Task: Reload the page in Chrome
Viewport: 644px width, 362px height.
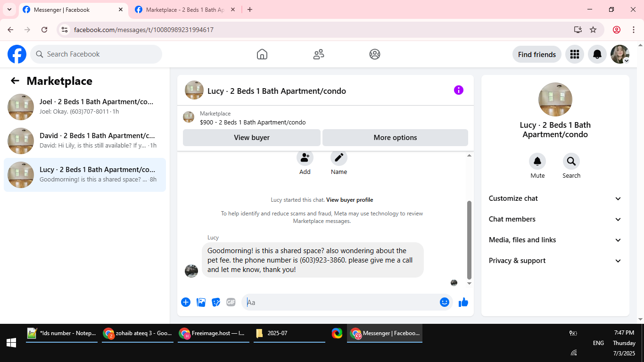Action: pyautogui.click(x=44, y=30)
